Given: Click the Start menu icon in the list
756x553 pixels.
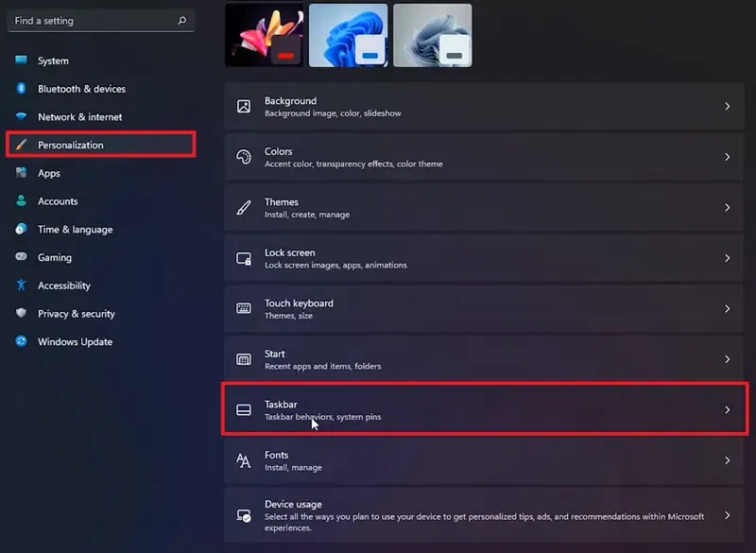Looking at the screenshot, I should pos(244,359).
